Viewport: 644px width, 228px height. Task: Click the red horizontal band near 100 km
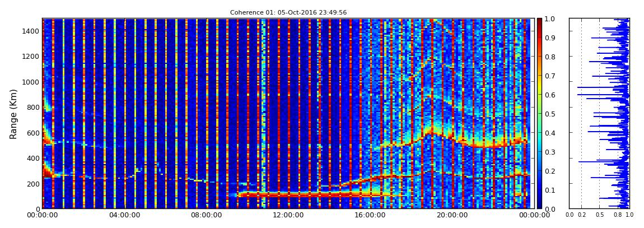pos(296,194)
